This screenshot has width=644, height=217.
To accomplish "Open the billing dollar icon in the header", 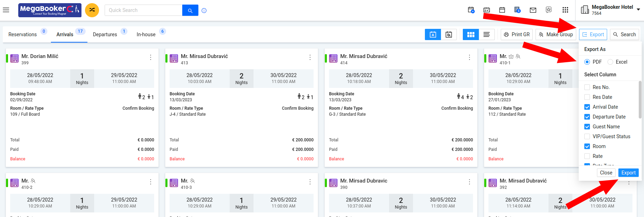I will (x=518, y=10).
